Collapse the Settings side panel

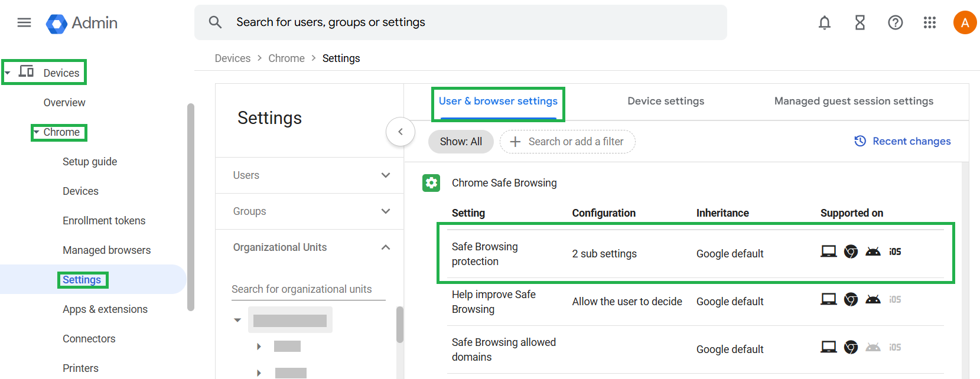coord(401,132)
